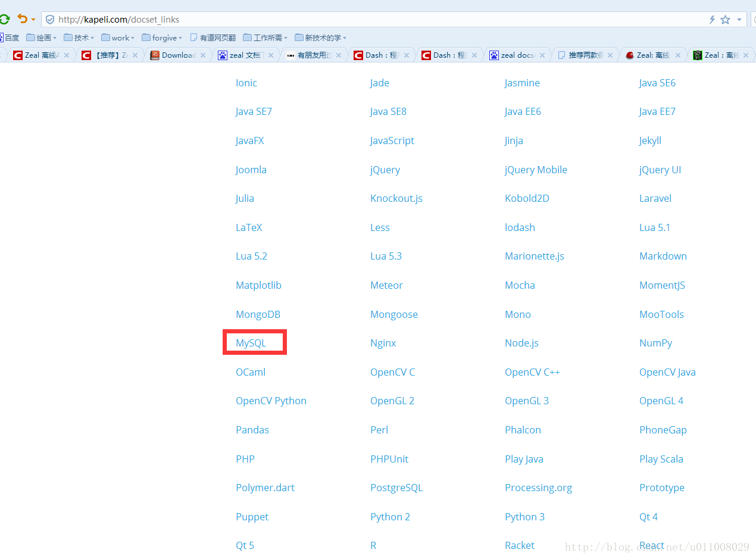The height and width of the screenshot is (559, 756).
Task: Click the green refresh icon
Action: pos(4,19)
